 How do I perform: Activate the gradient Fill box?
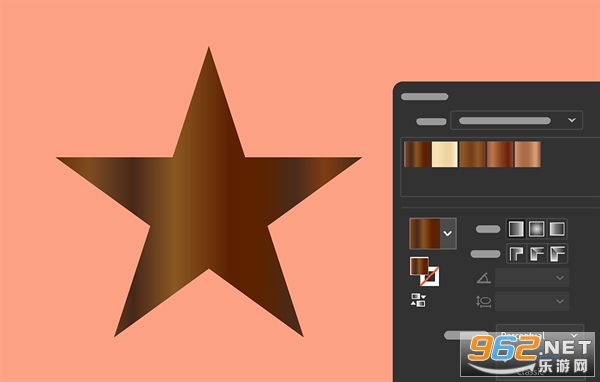(419, 266)
